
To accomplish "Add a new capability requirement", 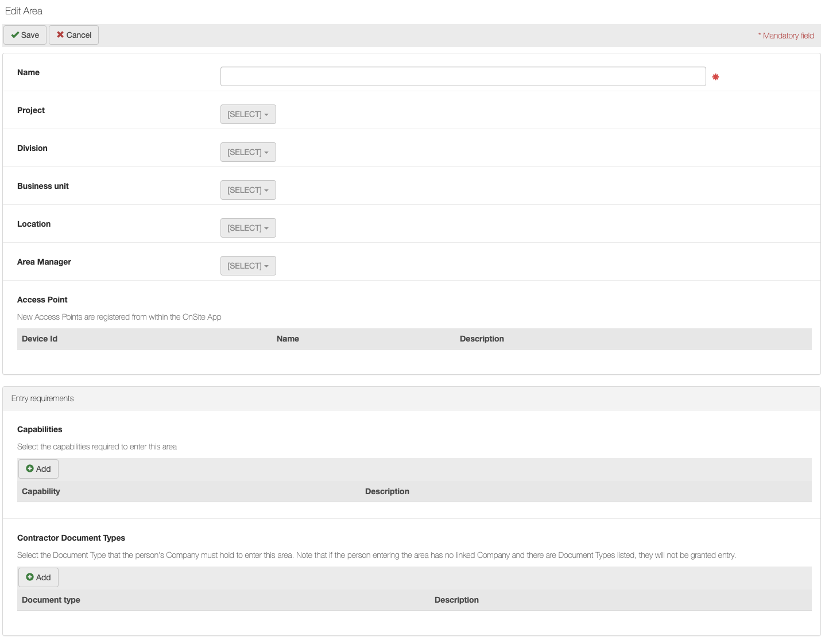I will tap(38, 469).
